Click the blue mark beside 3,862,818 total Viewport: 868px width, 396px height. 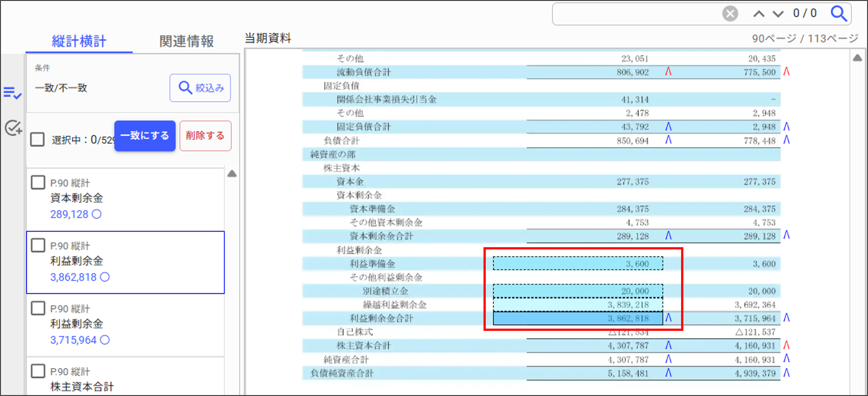coord(669,318)
